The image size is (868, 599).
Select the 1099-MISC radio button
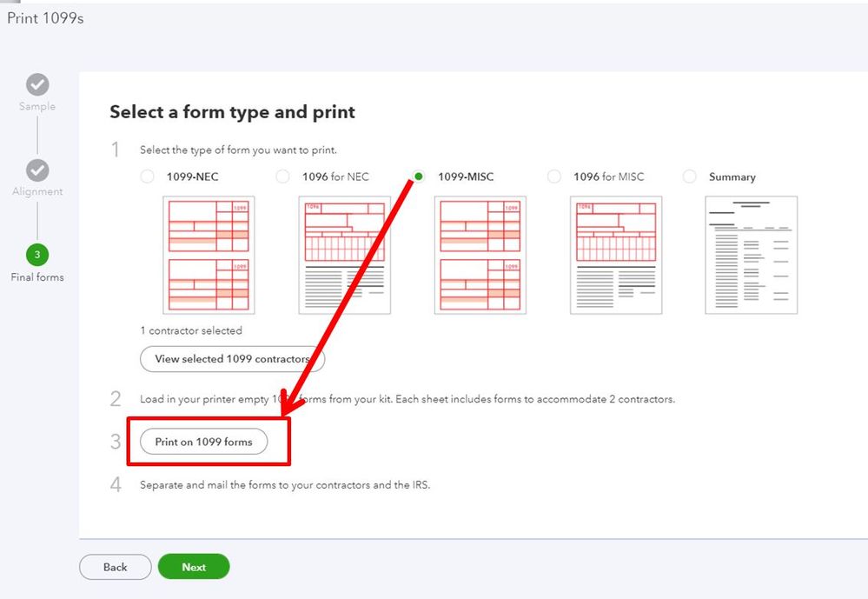(x=419, y=176)
